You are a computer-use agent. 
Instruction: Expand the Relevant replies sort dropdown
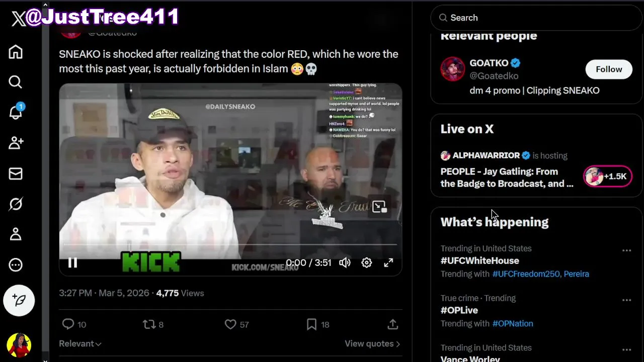coord(80,343)
